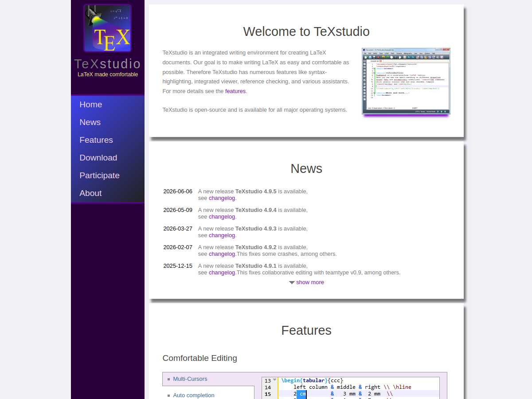
Task: Click the news date 2026-03-27
Action: pyautogui.click(x=178, y=229)
